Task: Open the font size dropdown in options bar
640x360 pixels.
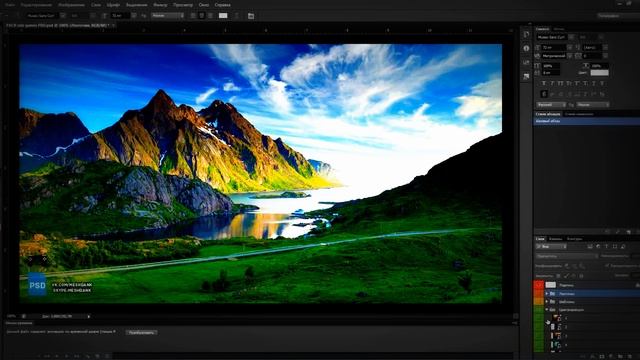Action: click(133, 16)
